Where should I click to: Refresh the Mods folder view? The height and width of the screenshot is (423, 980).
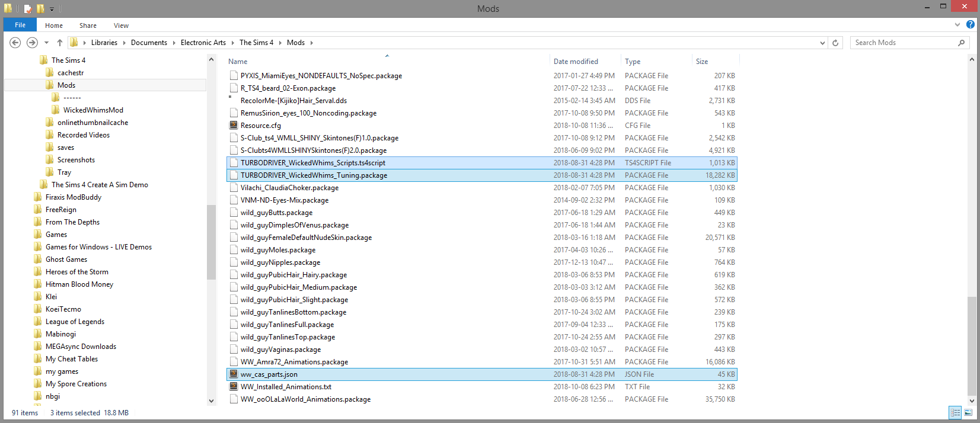click(x=835, y=43)
